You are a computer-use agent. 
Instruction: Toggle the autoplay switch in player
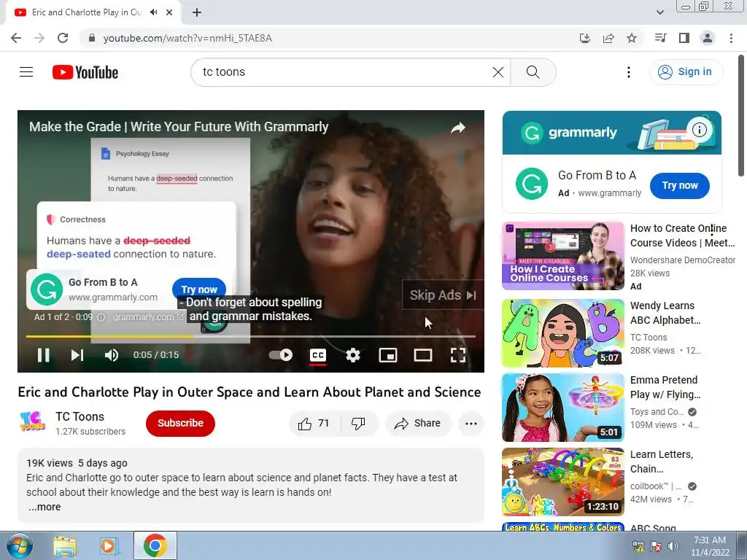click(281, 355)
